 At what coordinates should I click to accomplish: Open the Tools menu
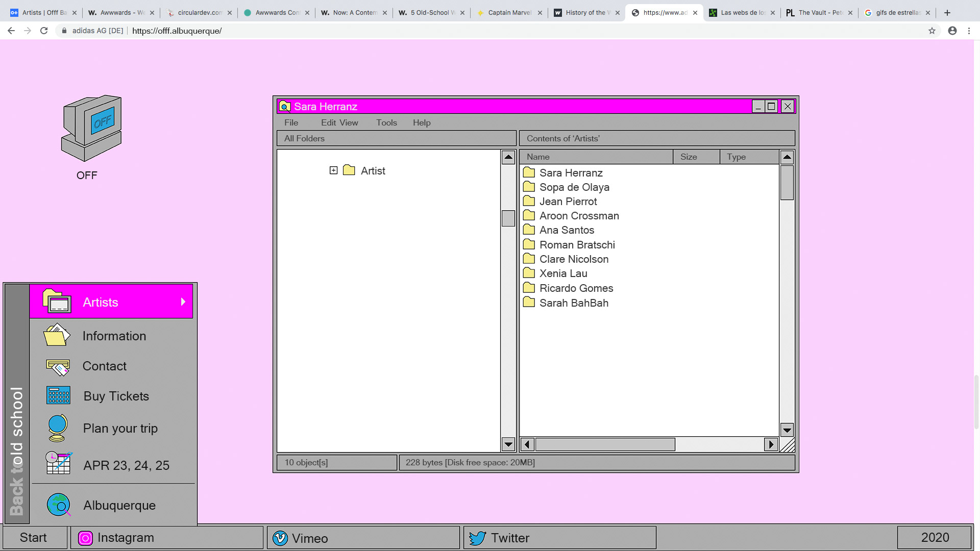click(386, 122)
